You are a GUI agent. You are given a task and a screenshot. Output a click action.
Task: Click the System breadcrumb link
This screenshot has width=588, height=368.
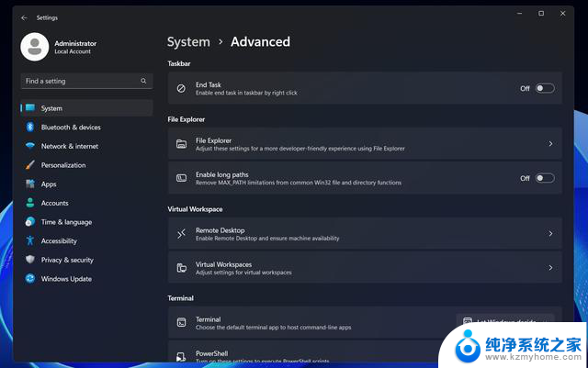(188, 41)
